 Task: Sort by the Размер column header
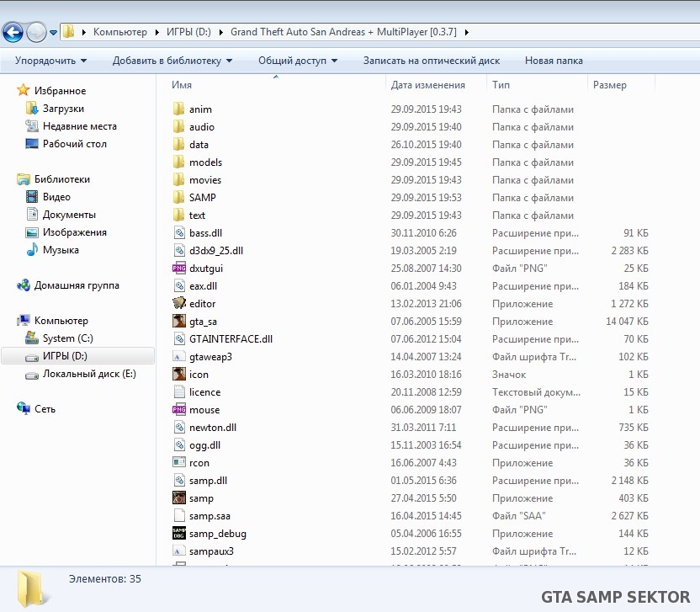click(609, 85)
